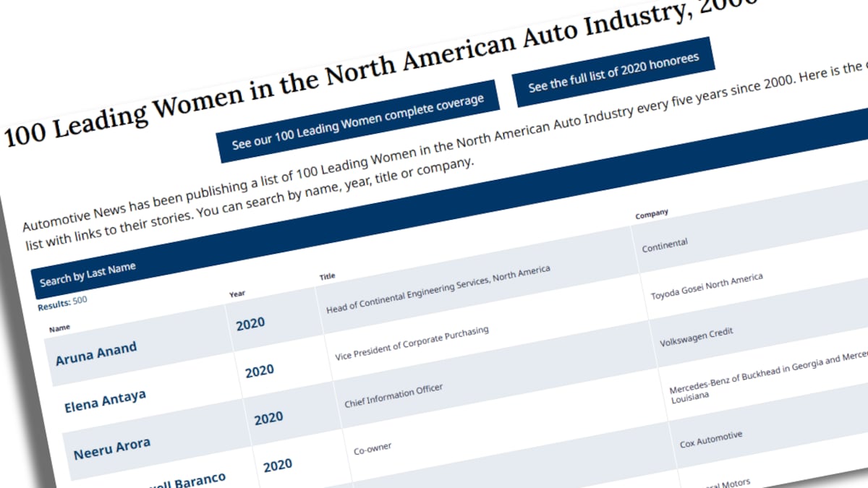
Task: Click 'Mercedes-Benz of Buckhead' company cell
Action: pyautogui.click(x=768, y=377)
